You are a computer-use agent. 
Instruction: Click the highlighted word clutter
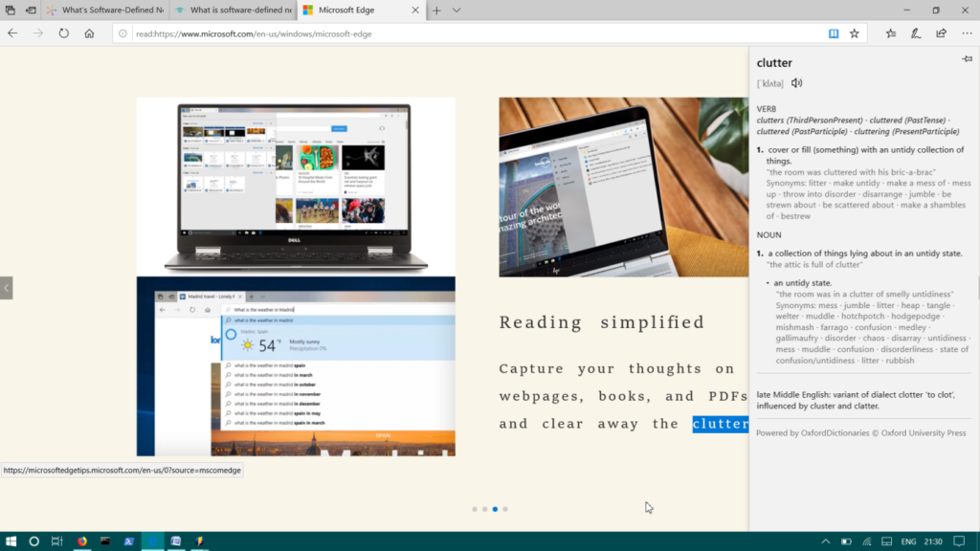(720, 424)
